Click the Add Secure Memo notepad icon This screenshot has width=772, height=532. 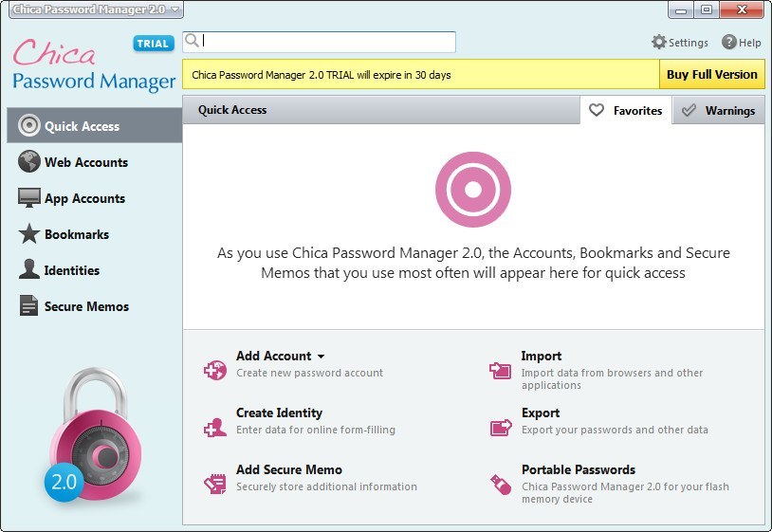(215, 484)
